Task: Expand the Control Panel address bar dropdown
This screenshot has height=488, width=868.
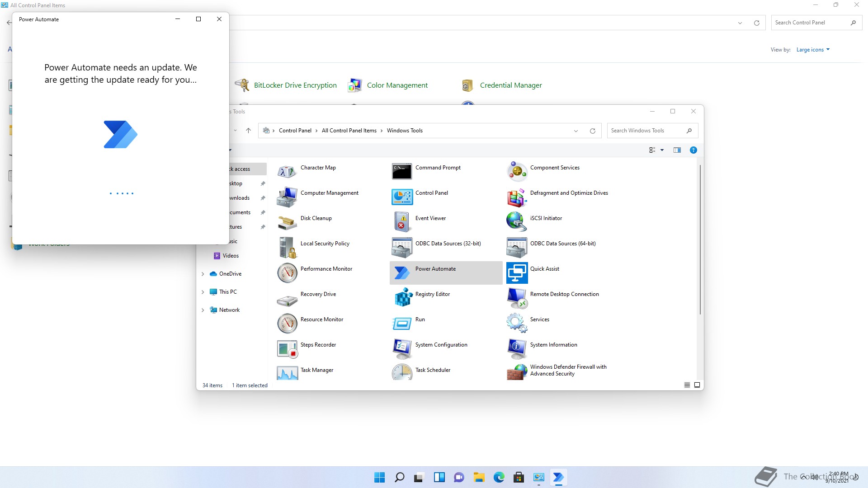Action: tap(740, 23)
